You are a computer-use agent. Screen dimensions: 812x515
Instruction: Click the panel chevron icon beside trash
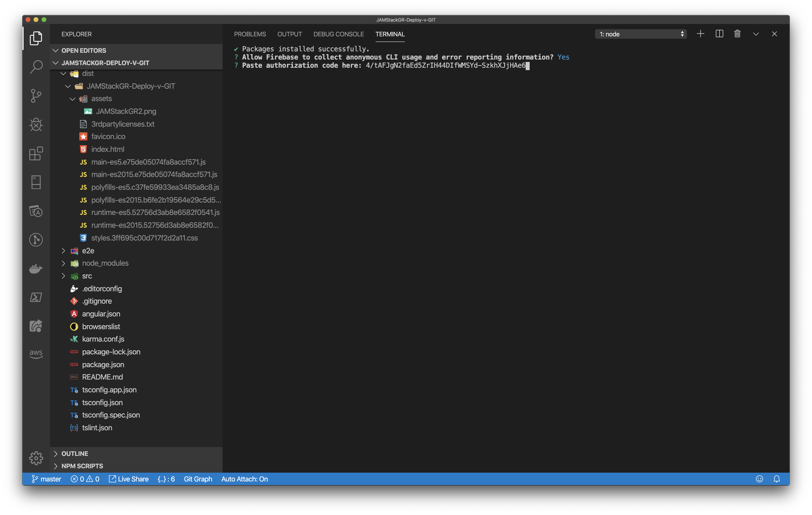click(x=756, y=34)
